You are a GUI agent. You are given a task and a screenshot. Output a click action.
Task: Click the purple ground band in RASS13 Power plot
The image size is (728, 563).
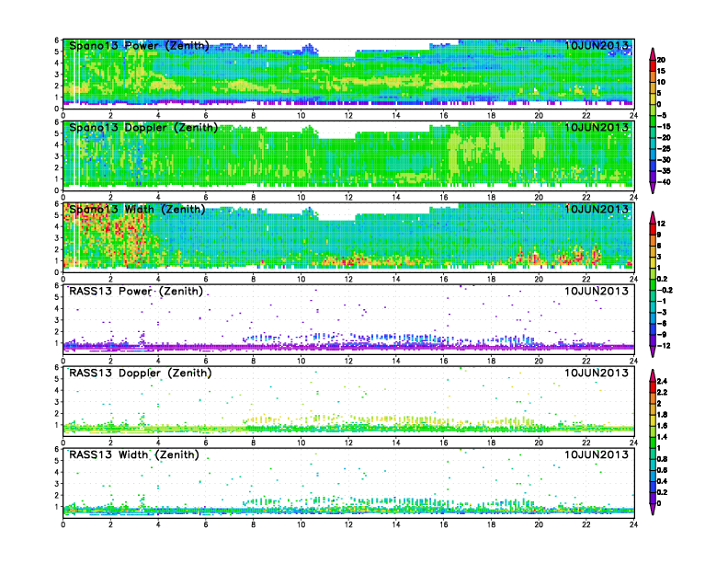[x=348, y=347]
